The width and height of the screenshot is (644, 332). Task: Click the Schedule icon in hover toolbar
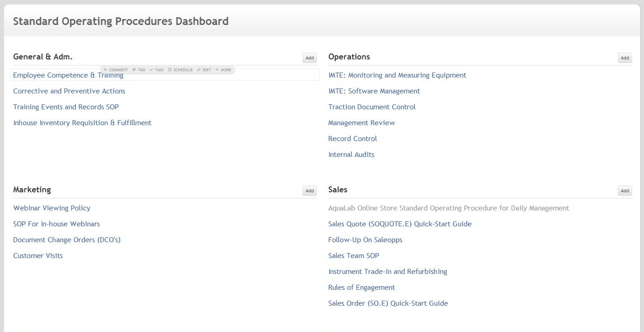[181, 70]
